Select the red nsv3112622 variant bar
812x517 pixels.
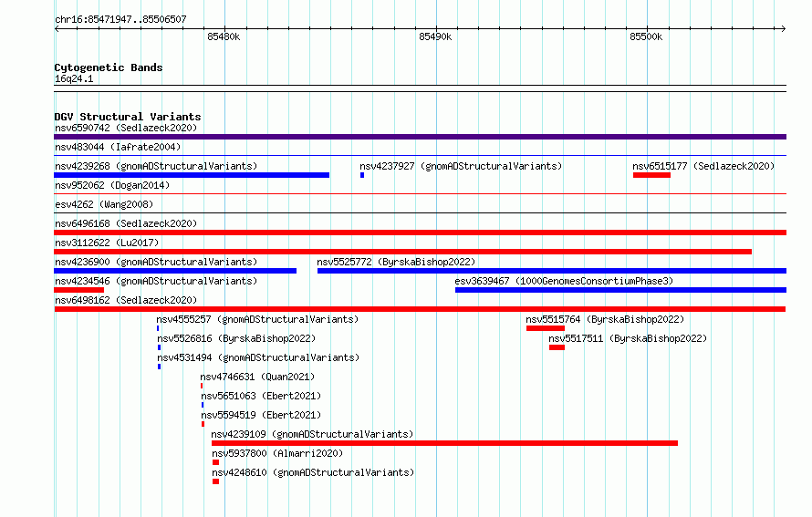pos(403,252)
